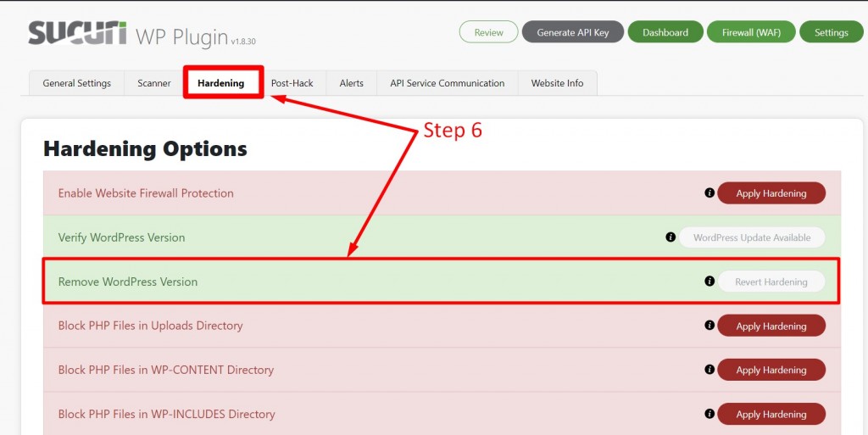Open the Dashboard page
The image size is (868, 435).
click(665, 32)
